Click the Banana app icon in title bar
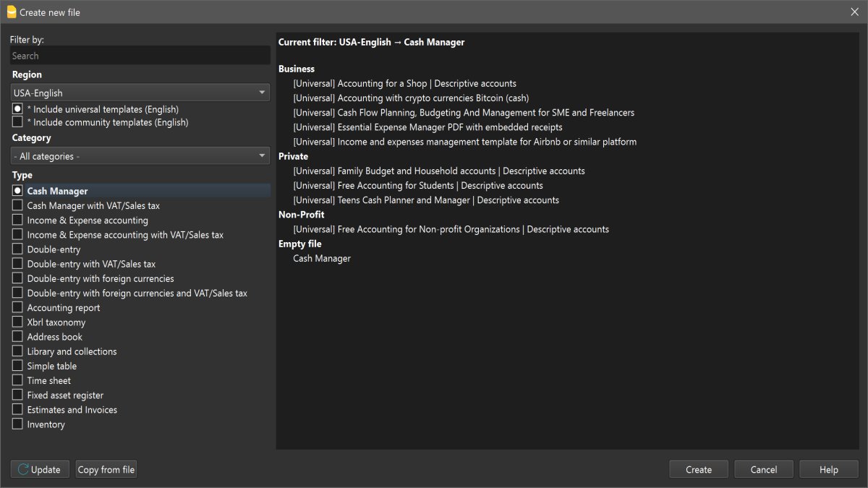Viewport: 868px width, 488px height. tap(11, 12)
